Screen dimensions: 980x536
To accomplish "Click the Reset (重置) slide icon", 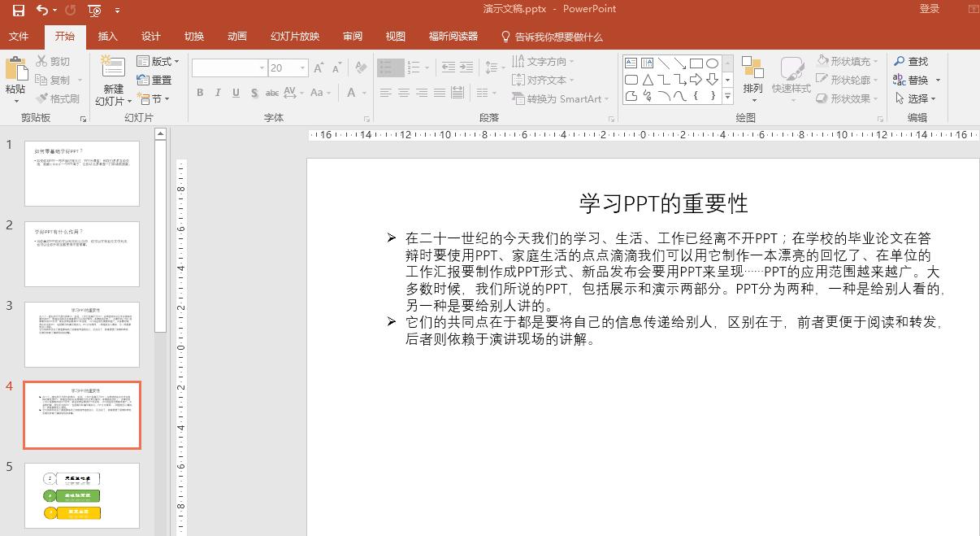I will pyautogui.click(x=154, y=80).
